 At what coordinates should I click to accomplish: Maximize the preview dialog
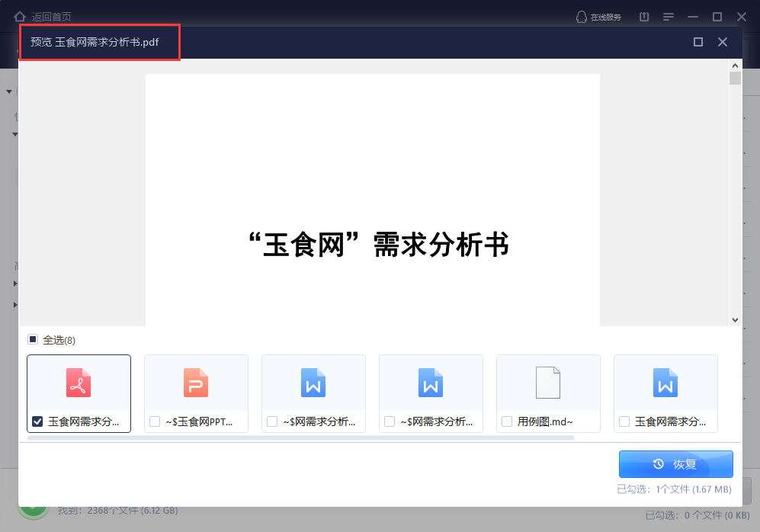(x=698, y=42)
